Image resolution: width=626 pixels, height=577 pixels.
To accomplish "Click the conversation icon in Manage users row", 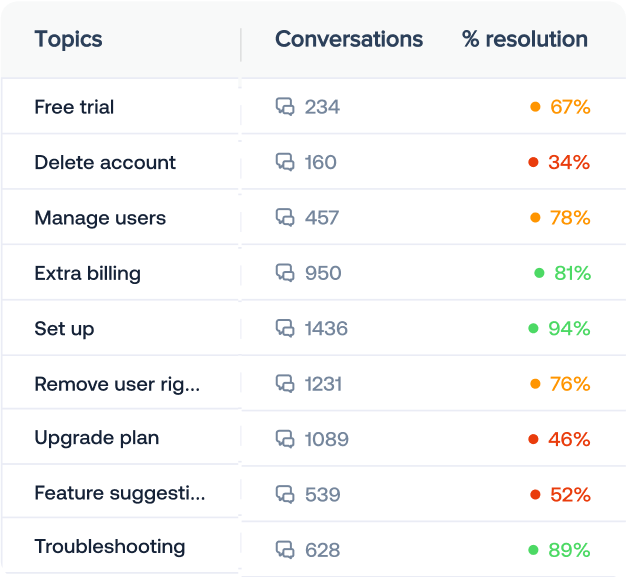I will [285, 218].
